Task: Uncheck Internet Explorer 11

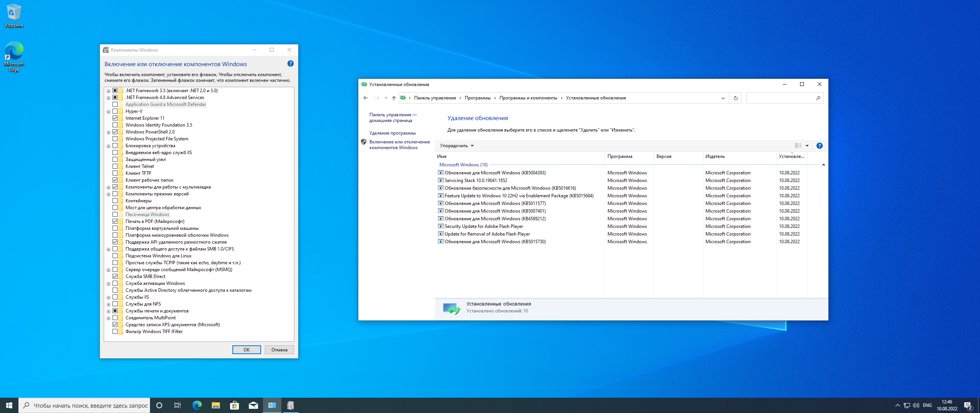Action: 115,118
